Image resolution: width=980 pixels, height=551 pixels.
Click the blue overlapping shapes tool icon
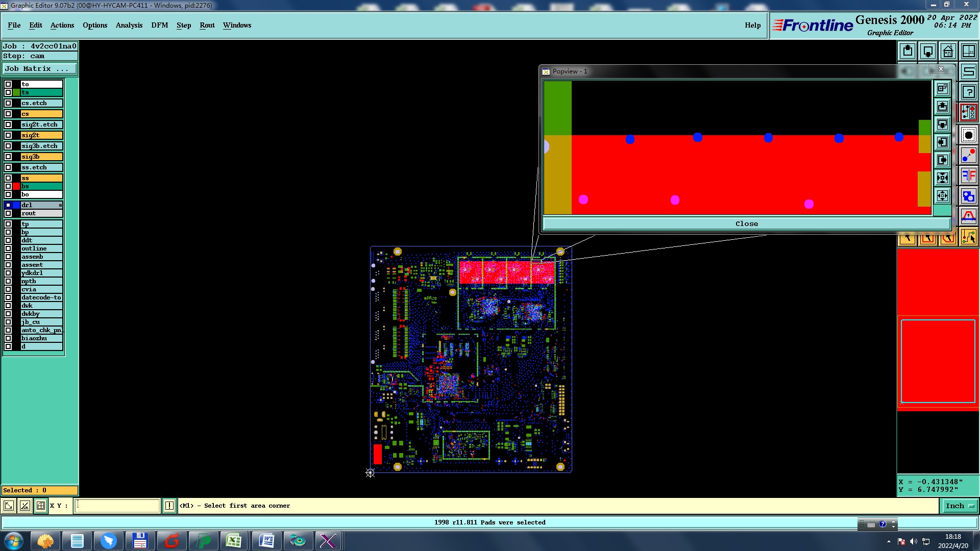(x=968, y=196)
